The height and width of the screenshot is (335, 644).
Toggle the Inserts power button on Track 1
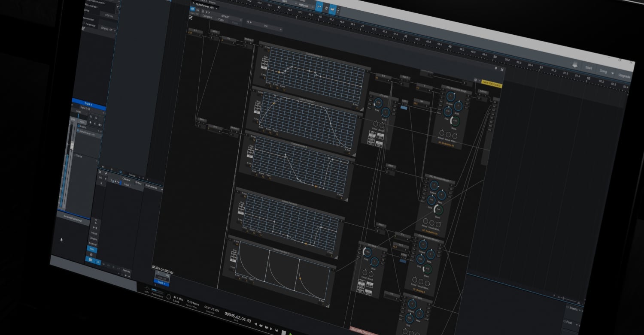79,126
